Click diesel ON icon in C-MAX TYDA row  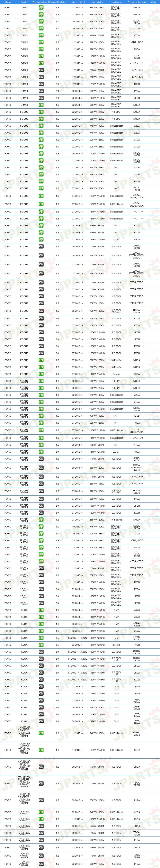coord(41,91)
